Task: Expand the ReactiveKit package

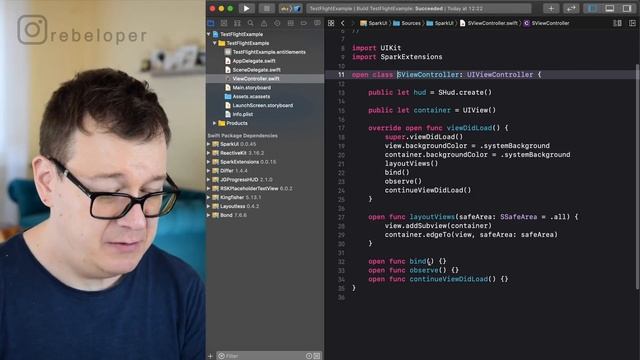Action: [x=209, y=153]
